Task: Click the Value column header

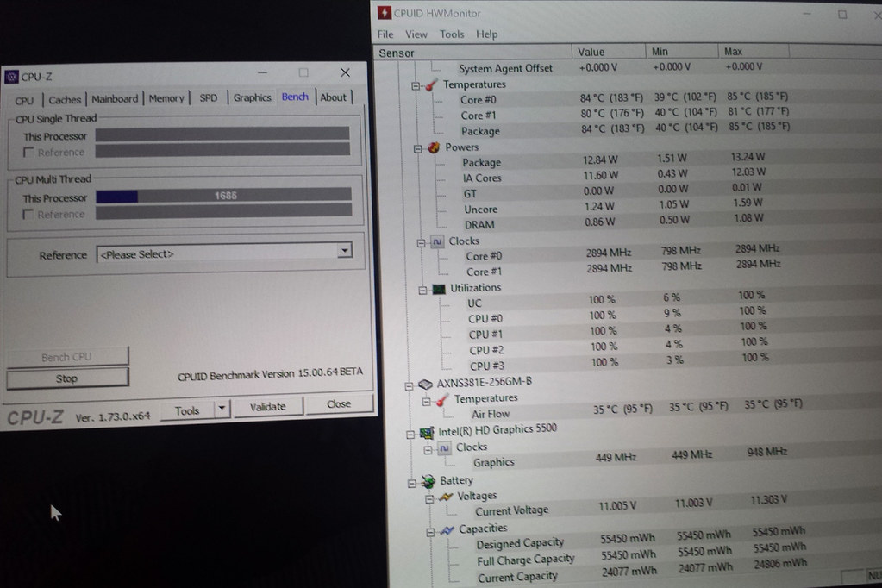Action: pos(609,52)
